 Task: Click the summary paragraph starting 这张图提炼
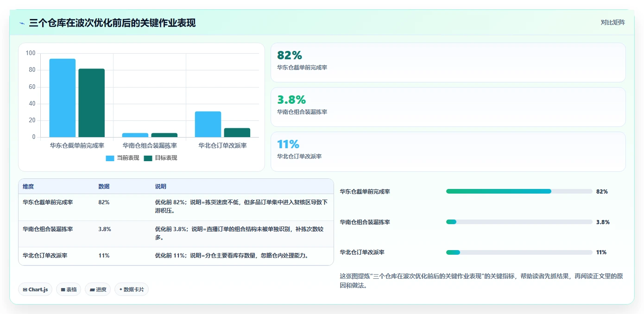(481, 281)
